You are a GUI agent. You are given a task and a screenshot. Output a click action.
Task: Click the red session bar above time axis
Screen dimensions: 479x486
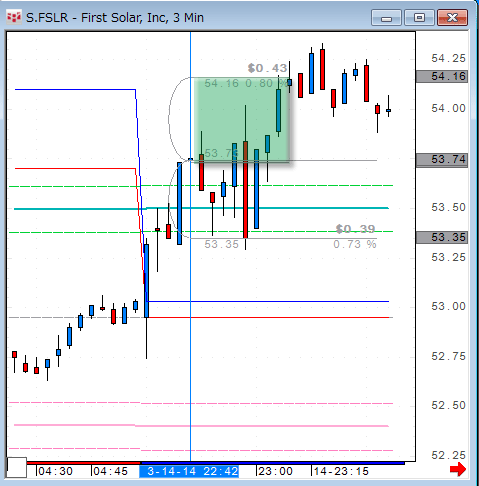84,463
